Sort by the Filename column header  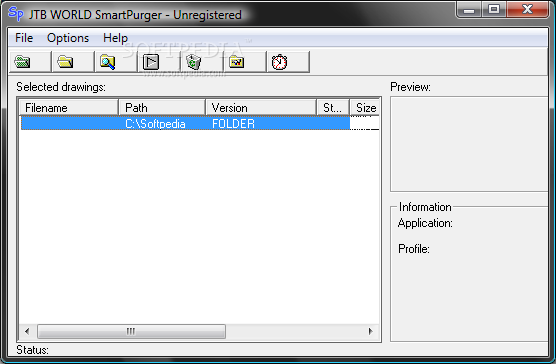tap(69, 107)
